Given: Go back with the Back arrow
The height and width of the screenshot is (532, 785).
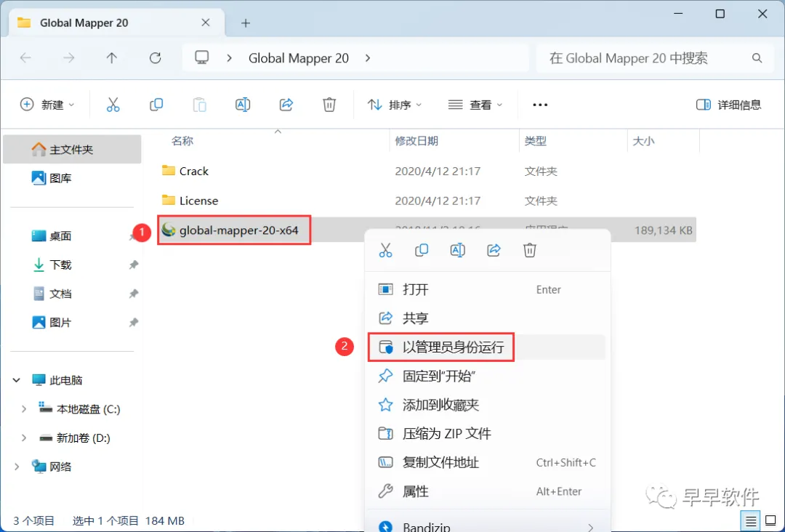Looking at the screenshot, I should [25, 58].
